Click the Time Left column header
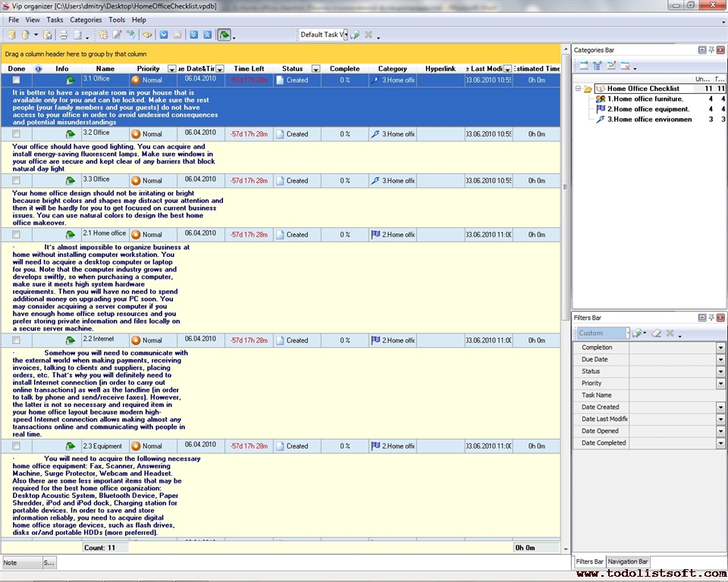The image size is (728, 582). tap(249, 69)
